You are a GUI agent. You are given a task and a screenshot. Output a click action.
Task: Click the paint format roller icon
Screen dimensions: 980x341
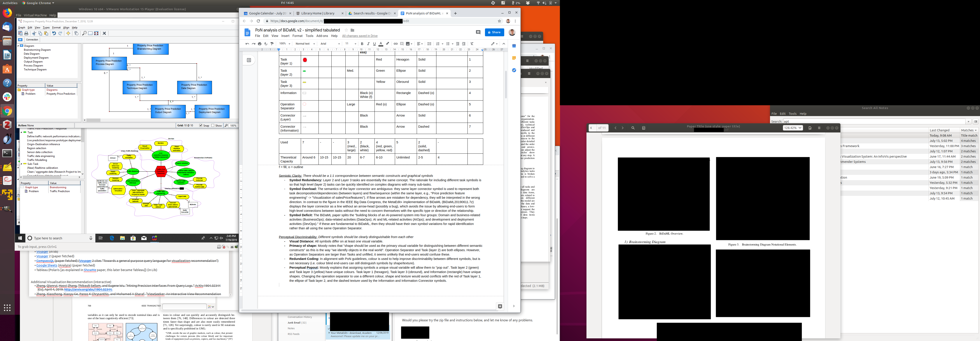272,44
